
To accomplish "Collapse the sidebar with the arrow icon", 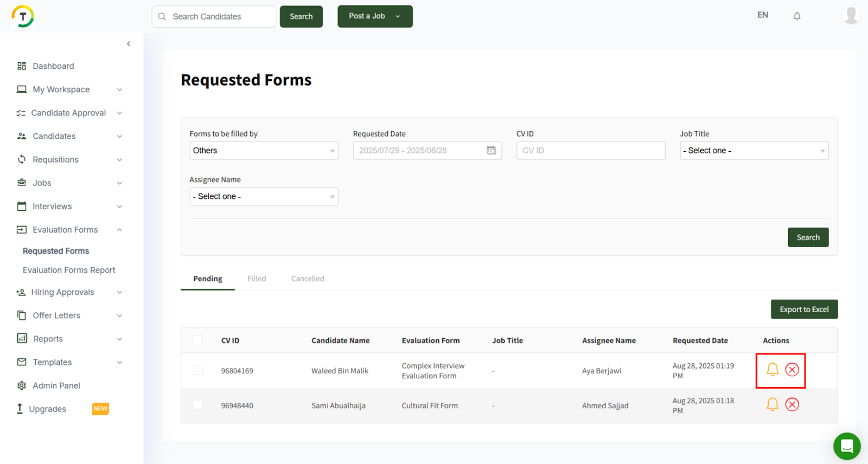I will pyautogui.click(x=129, y=44).
